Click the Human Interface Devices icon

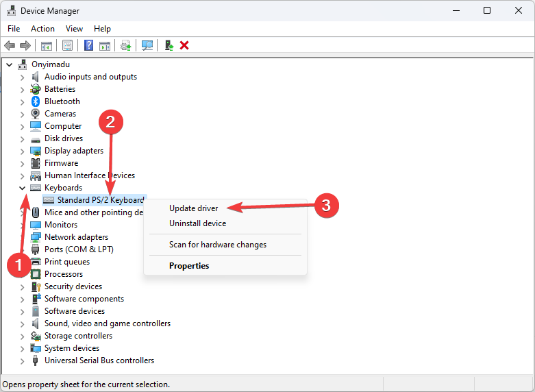(36, 176)
